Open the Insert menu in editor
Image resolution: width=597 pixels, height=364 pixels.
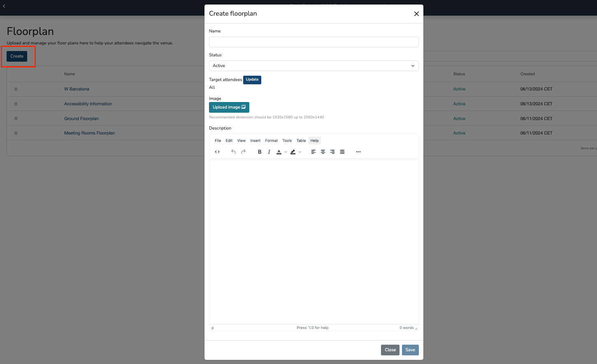click(255, 141)
